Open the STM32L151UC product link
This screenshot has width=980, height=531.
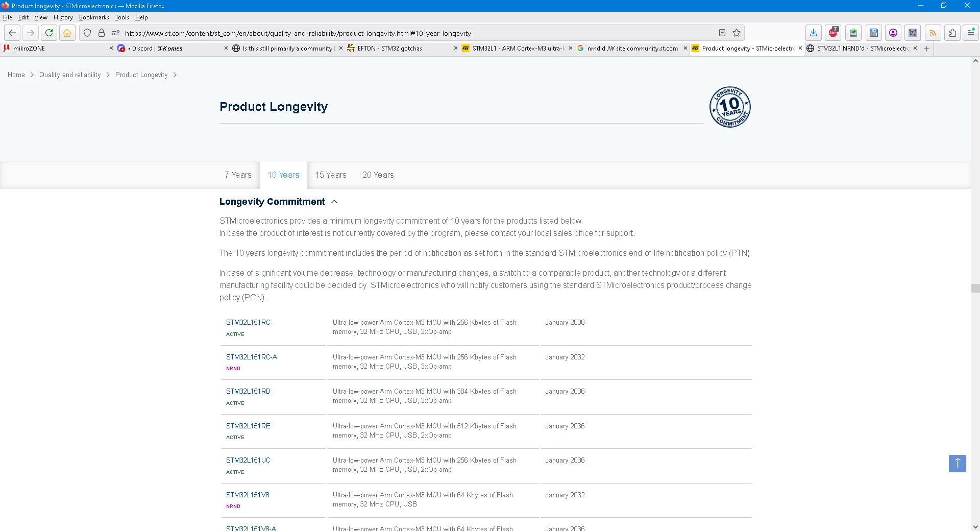pyautogui.click(x=248, y=460)
